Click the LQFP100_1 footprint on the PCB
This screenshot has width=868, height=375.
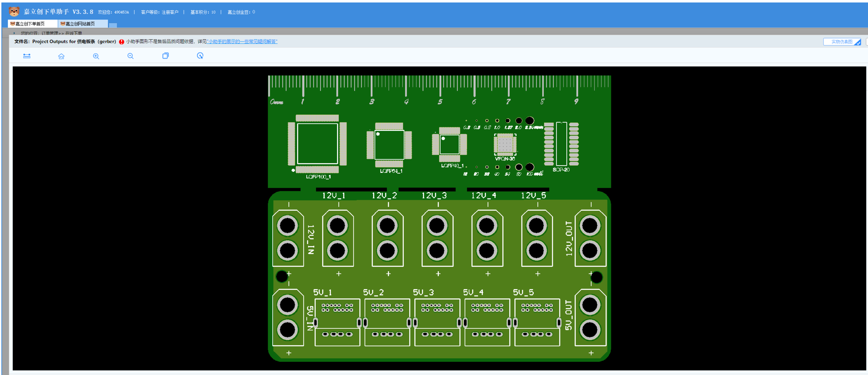click(317, 144)
